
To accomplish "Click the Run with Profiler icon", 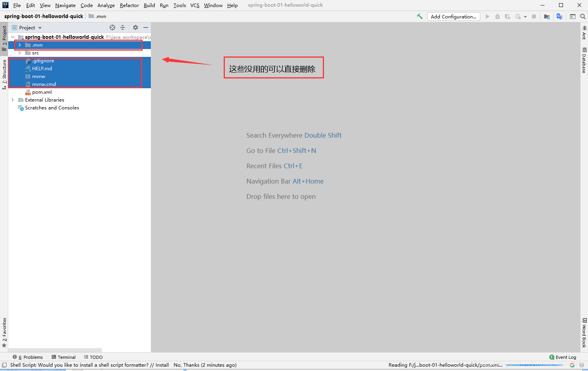I will 518,16.
